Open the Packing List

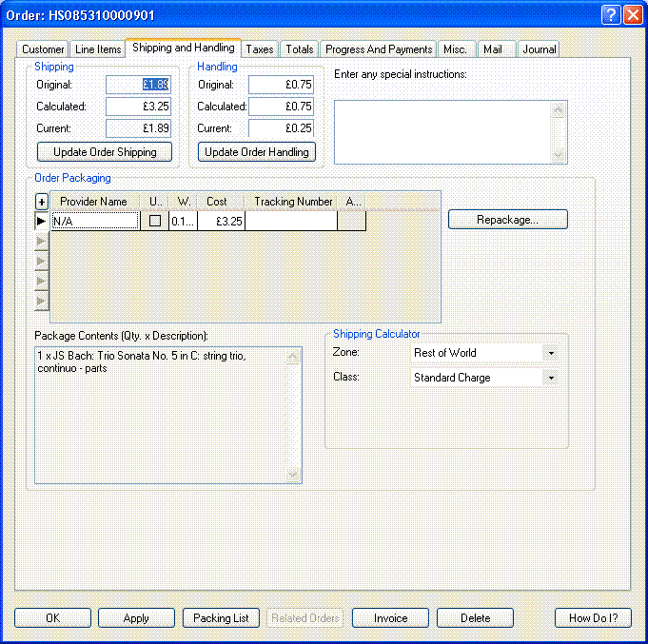(x=221, y=618)
